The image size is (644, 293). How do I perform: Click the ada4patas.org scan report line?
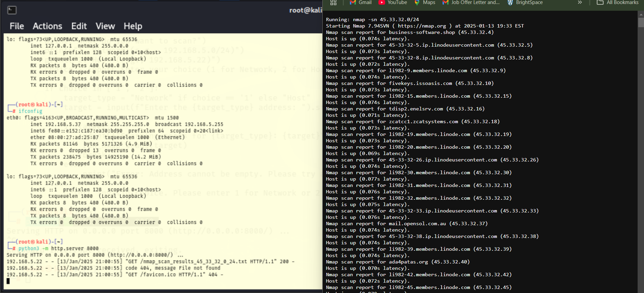pyautogui.click(x=398, y=262)
